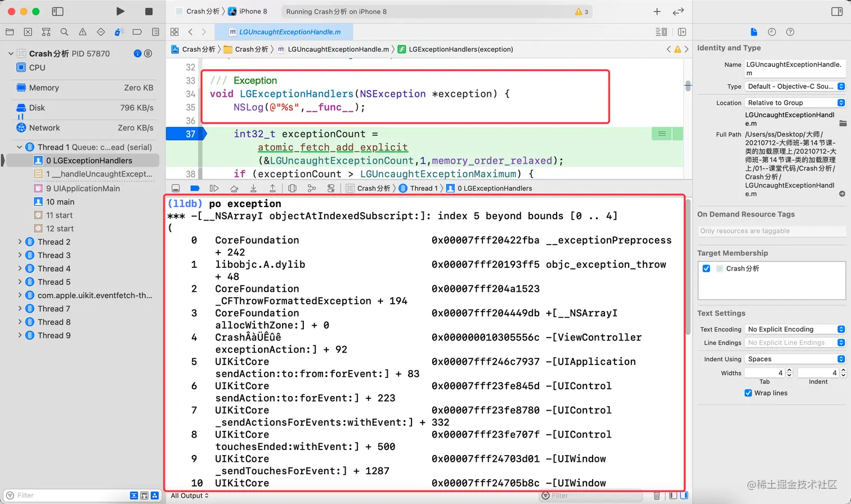851x504 pixels.
Task: Open the Library with the plus button
Action: [x=657, y=11]
